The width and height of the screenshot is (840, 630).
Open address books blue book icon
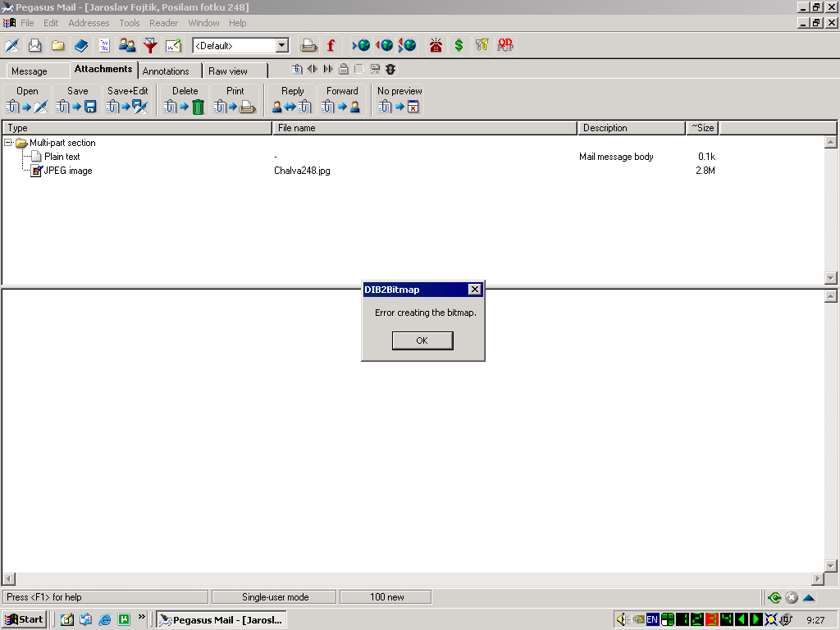81,46
